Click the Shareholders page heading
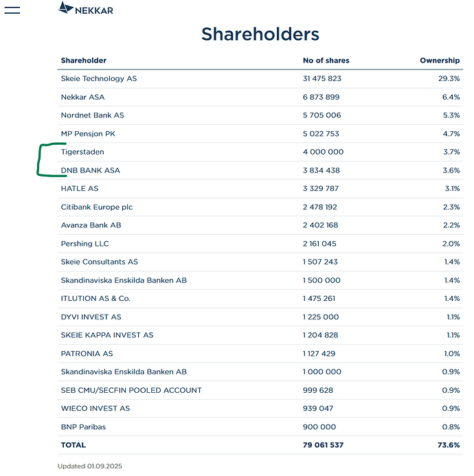Image resolution: width=474 pixels, height=476 pixels. [260, 34]
